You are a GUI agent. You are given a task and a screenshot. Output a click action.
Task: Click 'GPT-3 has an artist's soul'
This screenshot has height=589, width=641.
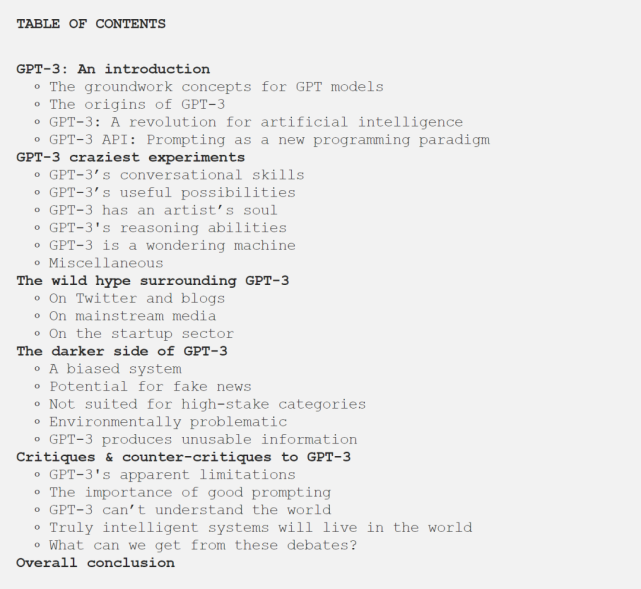163,210
